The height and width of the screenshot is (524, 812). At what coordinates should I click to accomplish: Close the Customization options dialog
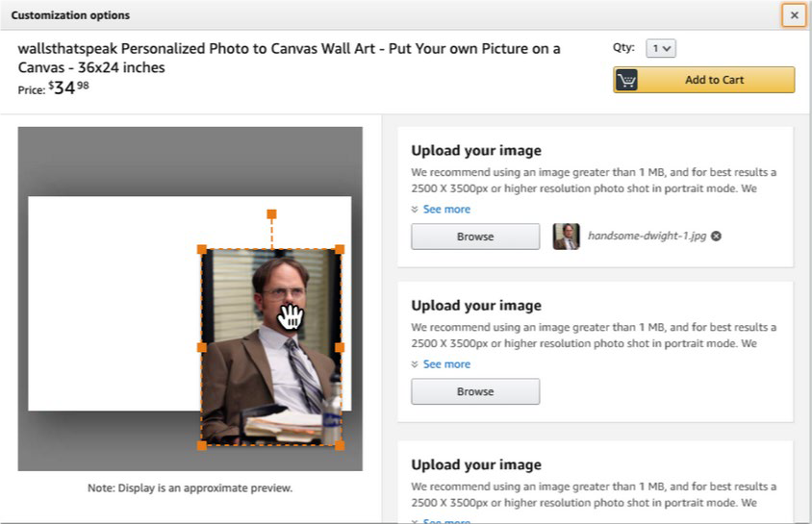[794, 15]
